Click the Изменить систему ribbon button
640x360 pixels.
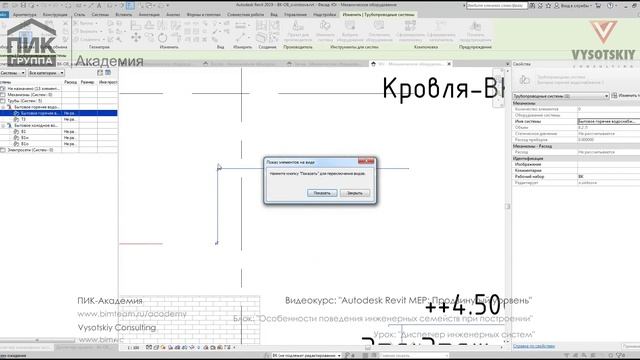pyautogui.click(x=325, y=32)
